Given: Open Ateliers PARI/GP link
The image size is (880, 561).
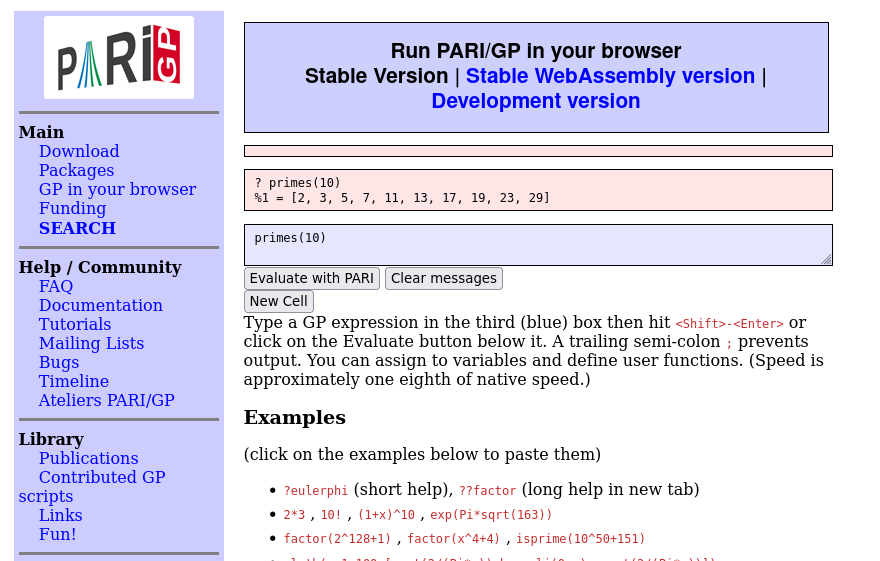Looking at the screenshot, I should [x=107, y=401].
